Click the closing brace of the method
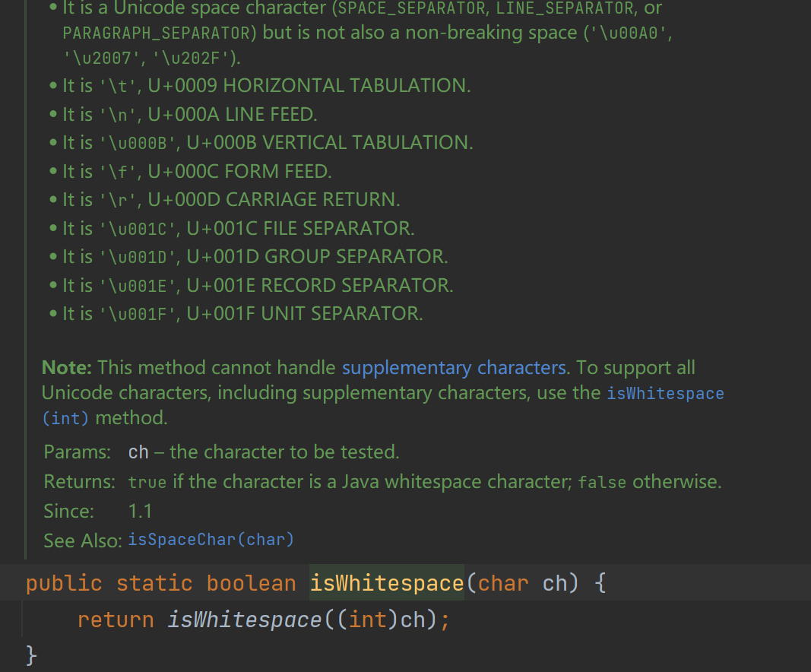Screen dimensions: 811x672 pos(31,654)
